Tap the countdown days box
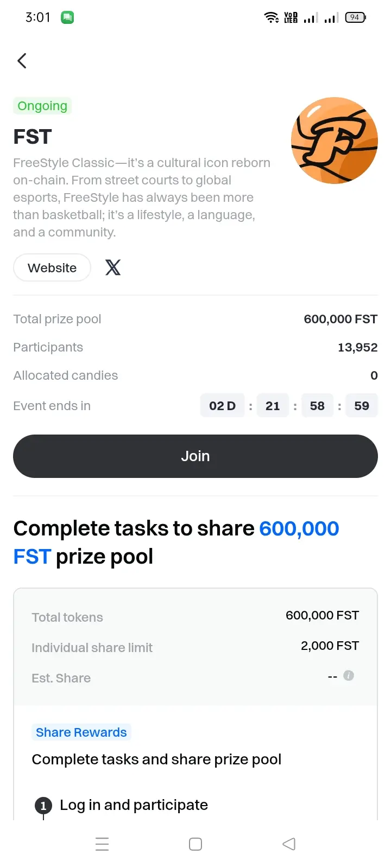 (223, 406)
